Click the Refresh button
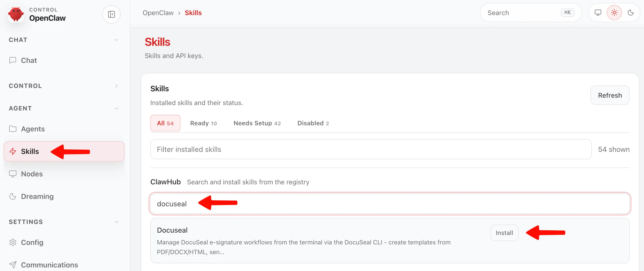The width and height of the screenshot is (644, 271). (x=610, y=95)
